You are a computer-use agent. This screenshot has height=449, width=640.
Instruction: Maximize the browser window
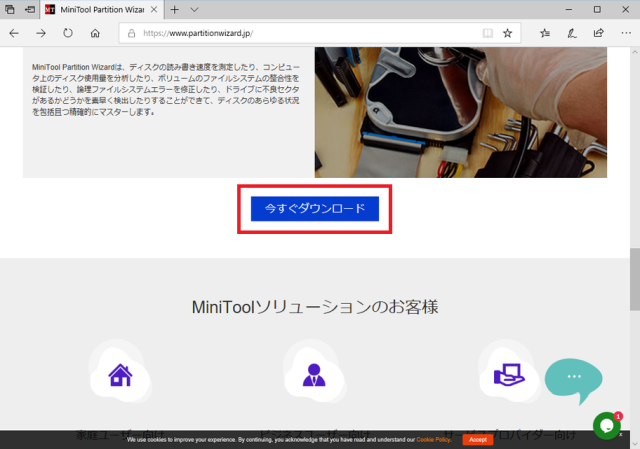tap(597, 9)
